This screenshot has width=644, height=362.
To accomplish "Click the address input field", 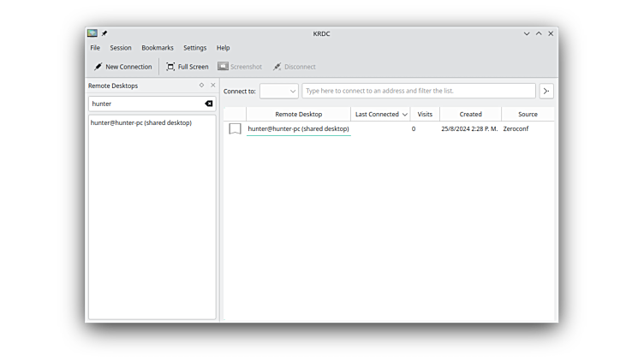I will [418, 91].
